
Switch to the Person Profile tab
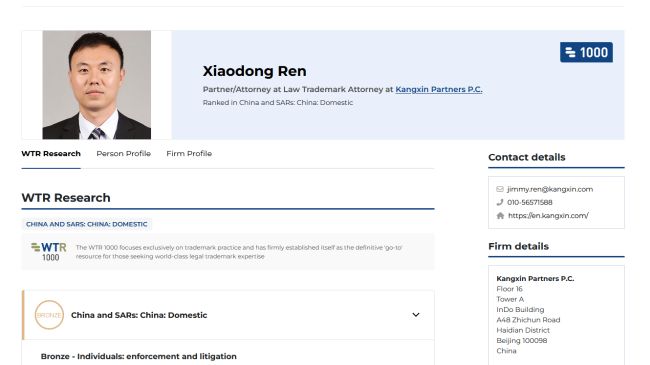pyautogui.click(x=124, y=153)
